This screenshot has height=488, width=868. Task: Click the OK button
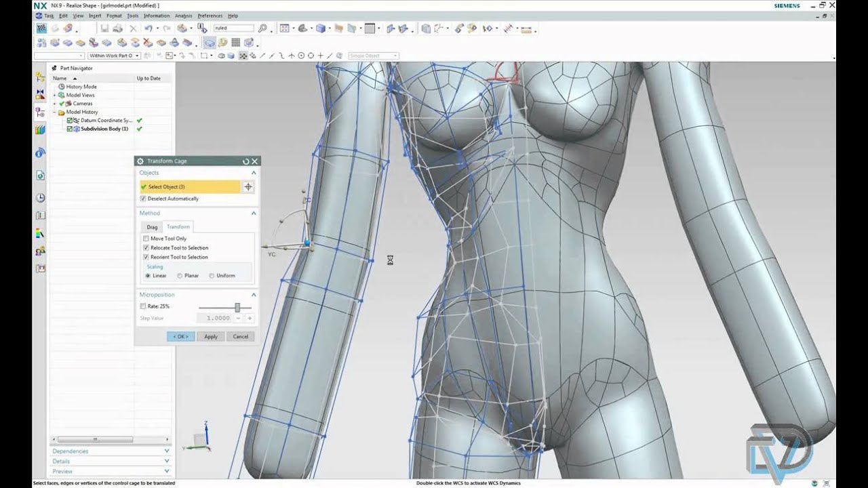click(x=180, y=336)
